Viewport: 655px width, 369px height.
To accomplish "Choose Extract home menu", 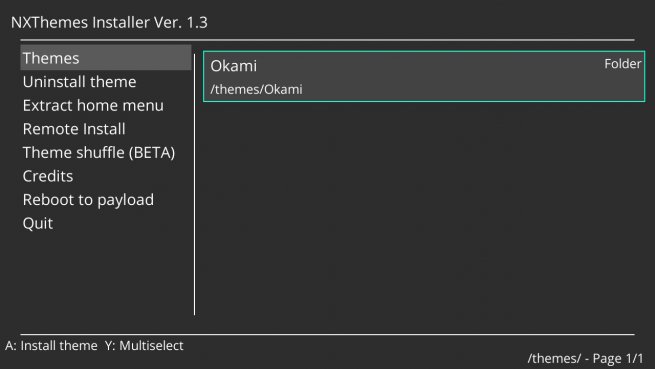I will (x=93, y=105).
